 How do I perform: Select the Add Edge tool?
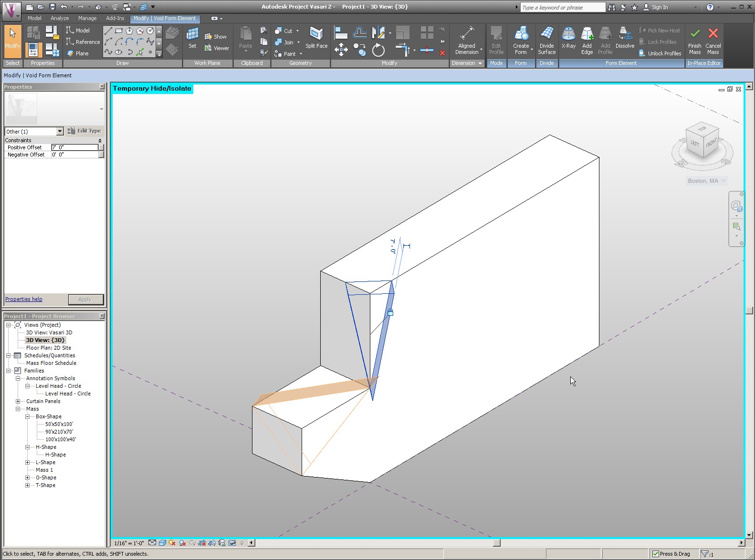pos(587,39)
